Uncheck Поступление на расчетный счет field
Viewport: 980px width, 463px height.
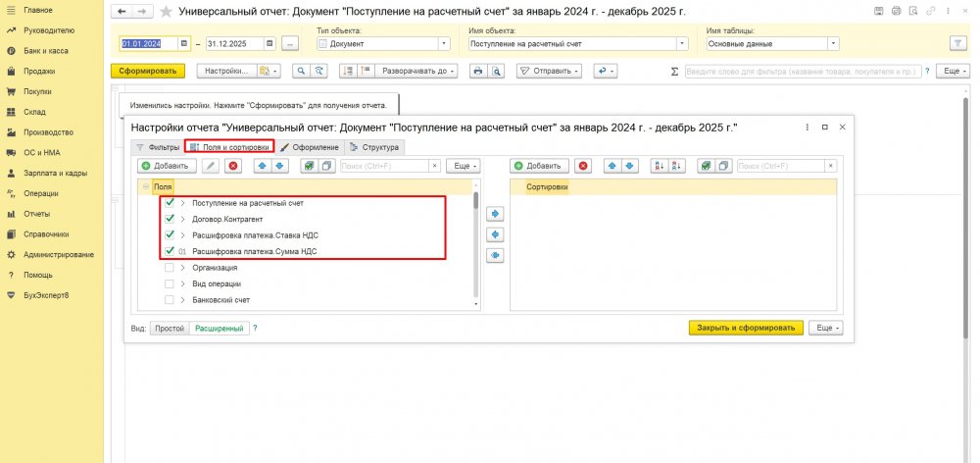pyautogui.click(x=170, y=203)
